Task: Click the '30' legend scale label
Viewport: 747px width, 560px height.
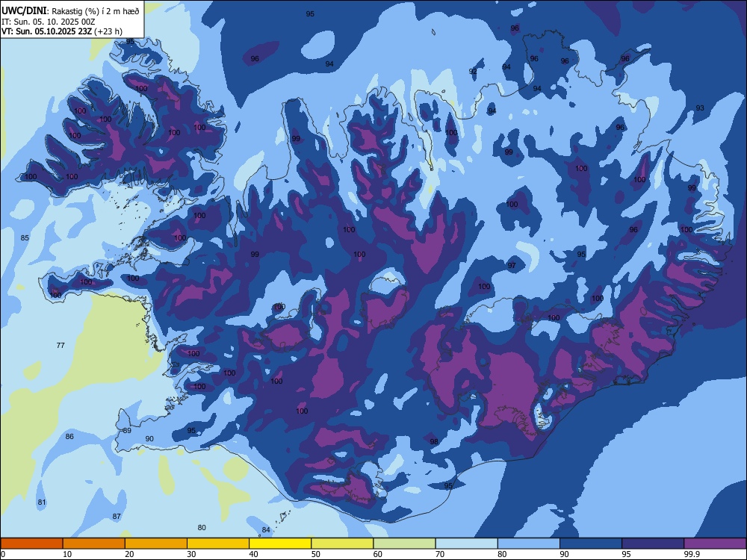Action: tap(191, 554)
